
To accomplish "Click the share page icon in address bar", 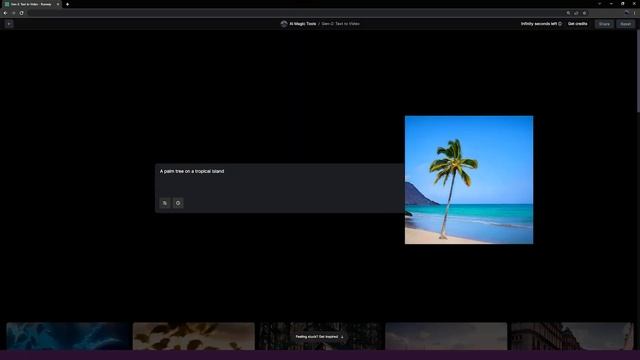I will tap(576, 13).
